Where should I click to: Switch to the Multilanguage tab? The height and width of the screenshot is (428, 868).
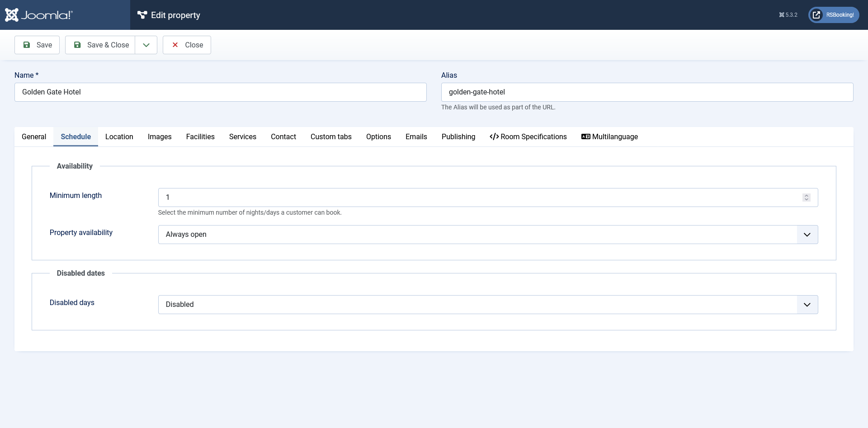[609, 136]
